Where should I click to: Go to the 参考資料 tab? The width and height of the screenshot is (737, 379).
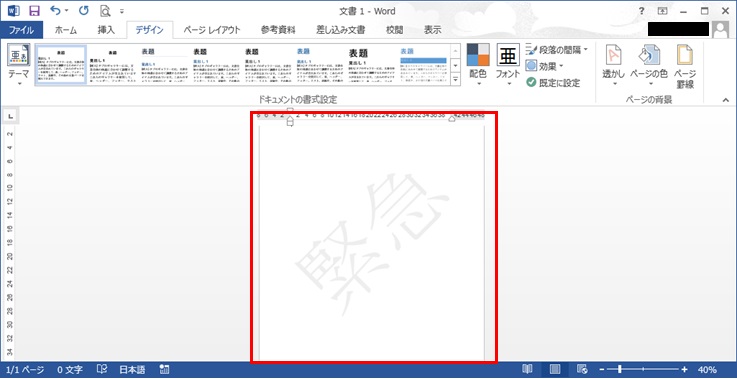(278, 30)
